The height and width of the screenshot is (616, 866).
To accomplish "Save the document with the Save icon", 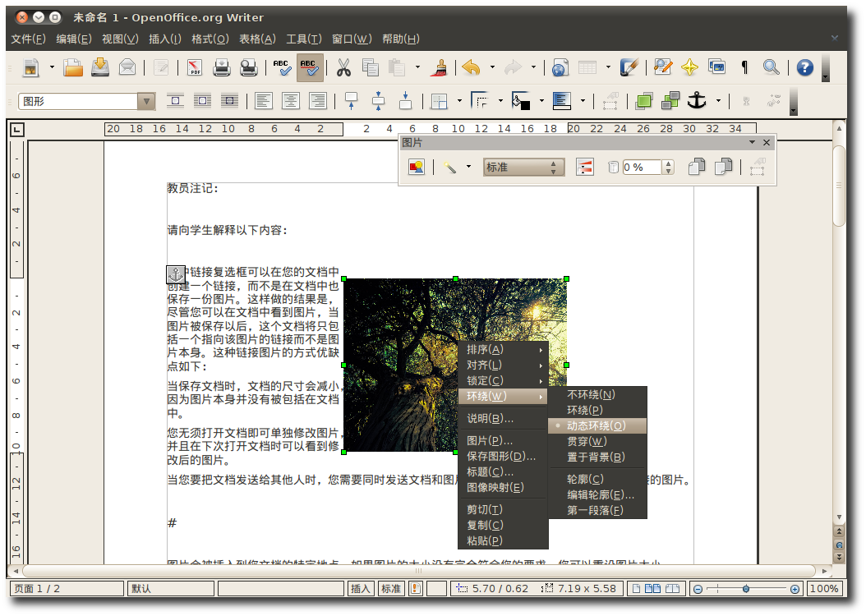I will [100, 67].
